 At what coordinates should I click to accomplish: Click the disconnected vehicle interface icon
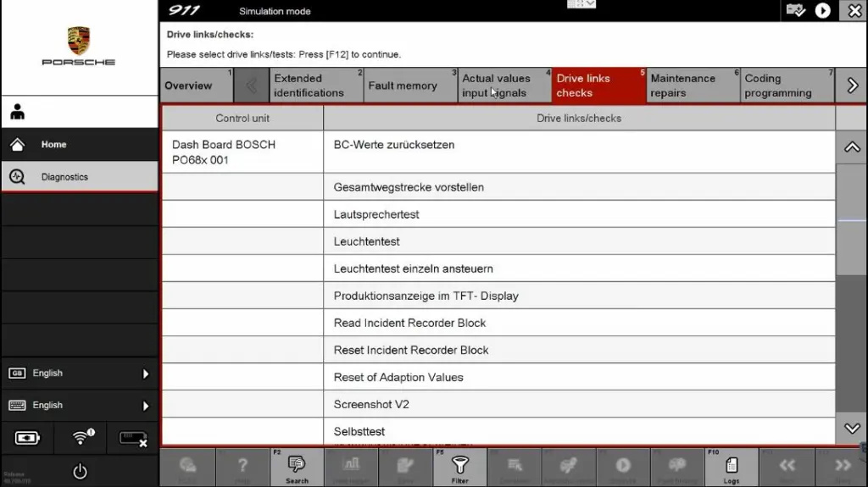pos(133,438)
